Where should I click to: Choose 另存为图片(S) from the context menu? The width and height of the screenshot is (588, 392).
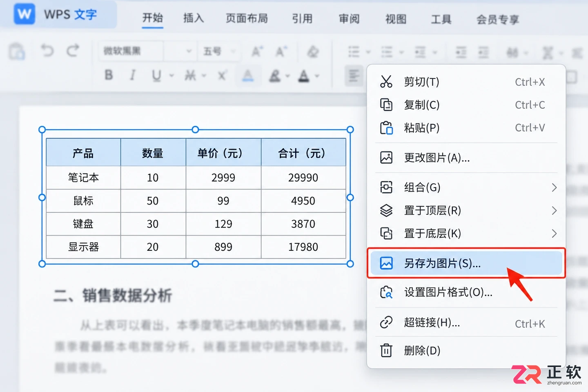click(466, 263)
